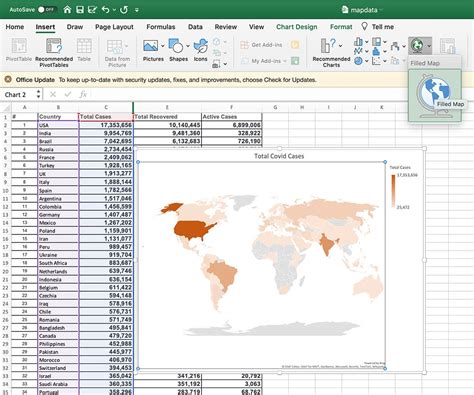This screenshot has height=395, width=474.
Task: Switch to the Chart Design tab
Action: click(x=297, y=27)
